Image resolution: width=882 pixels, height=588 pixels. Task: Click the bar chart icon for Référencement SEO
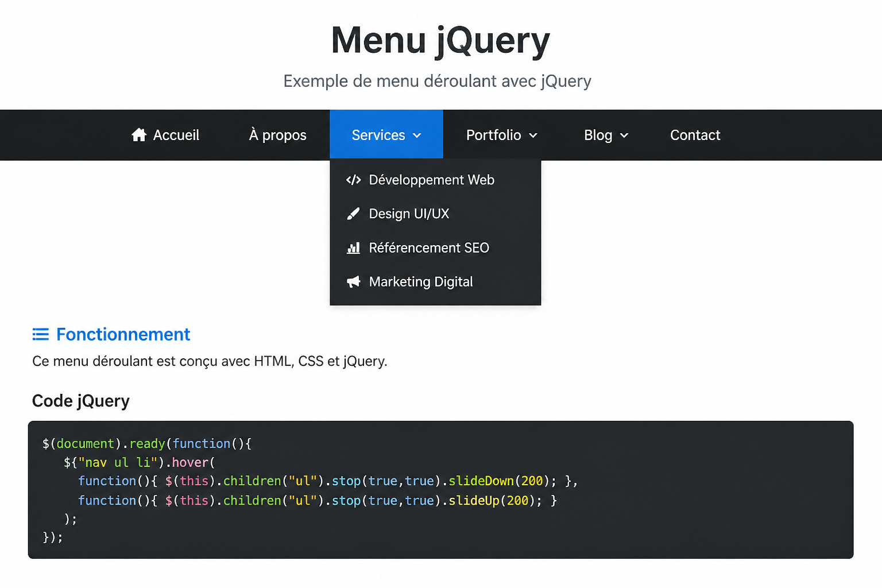354,247
